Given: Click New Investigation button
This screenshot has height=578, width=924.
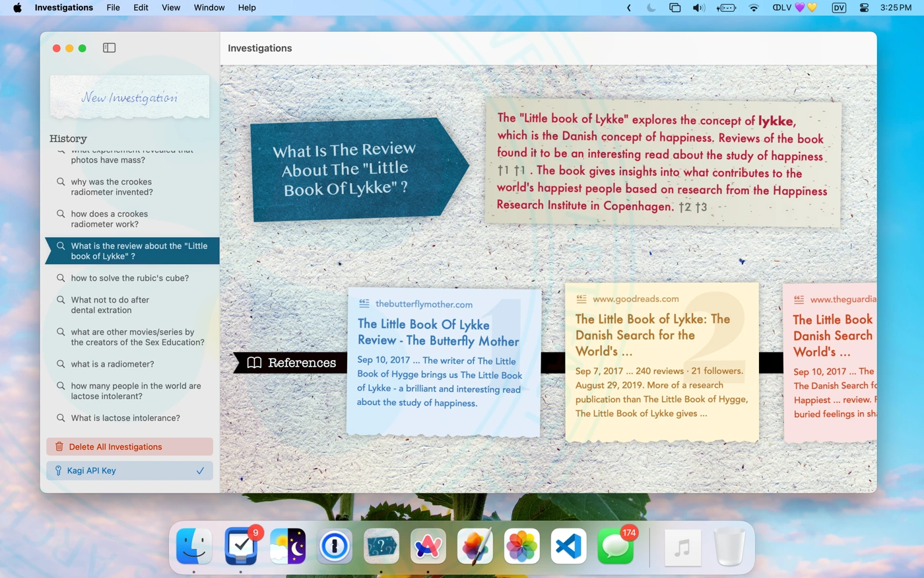Looking at the screenshot, I should pyautogui.click(x=129, y=98).
